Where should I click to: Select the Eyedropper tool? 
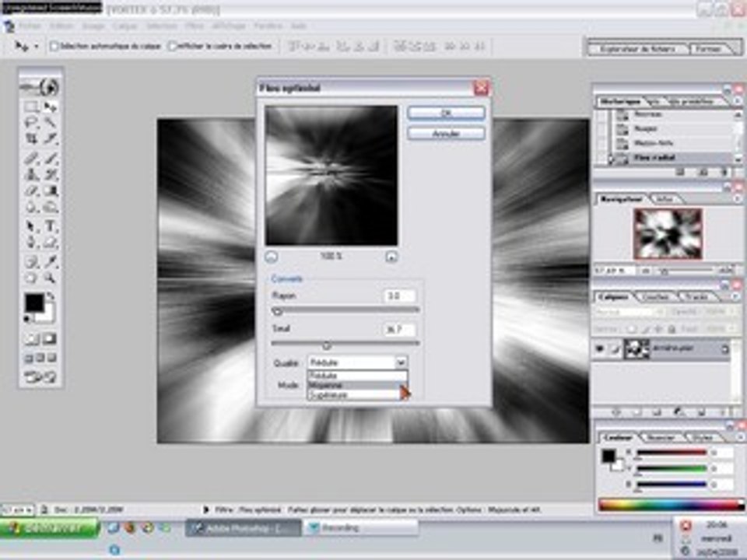click(50, 261)
